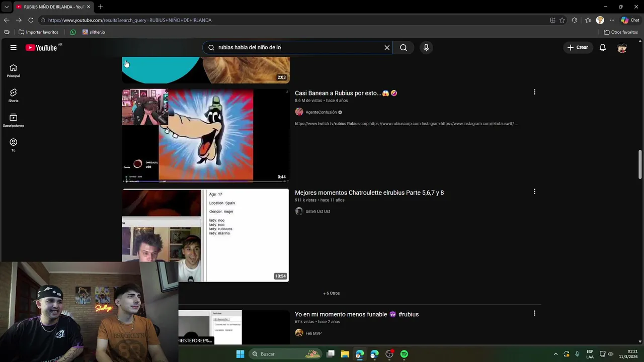
Task: Open Importar favoritos bookmark
Action: pyautogui.click(x=38, y=32)
